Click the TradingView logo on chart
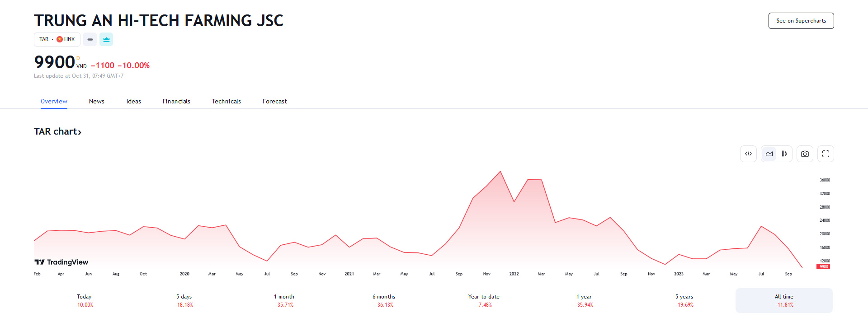 click(61, 262)
